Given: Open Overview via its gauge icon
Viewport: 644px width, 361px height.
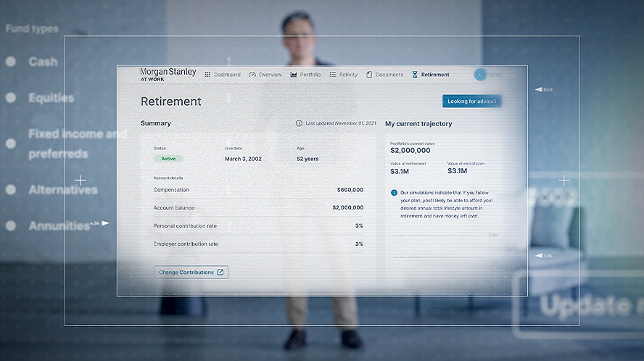Looking at the screenshot, I should coord(252,75).
